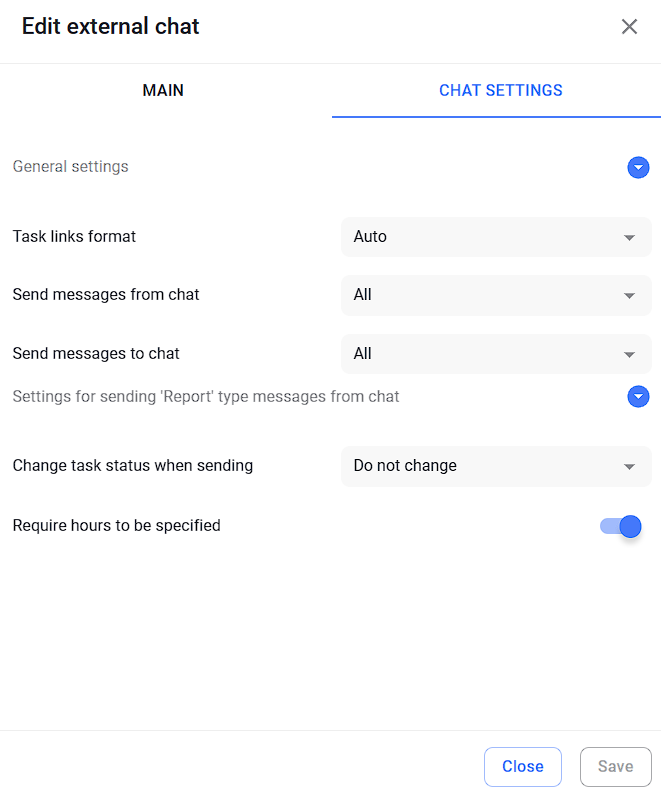Click the Change task status dropdown arrow
This screenshot has width=661, height=795.
tap(629, 466)
